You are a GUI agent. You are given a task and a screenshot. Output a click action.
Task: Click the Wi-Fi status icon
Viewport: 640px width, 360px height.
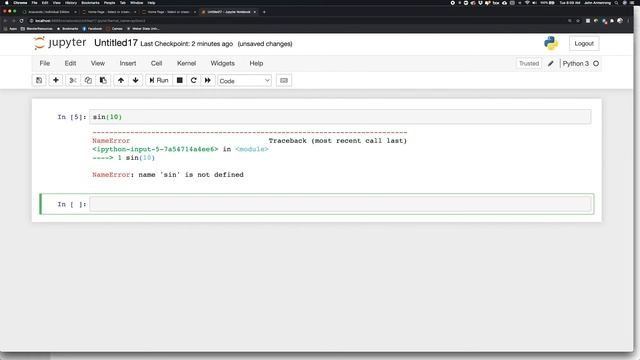tap(527, 2)
